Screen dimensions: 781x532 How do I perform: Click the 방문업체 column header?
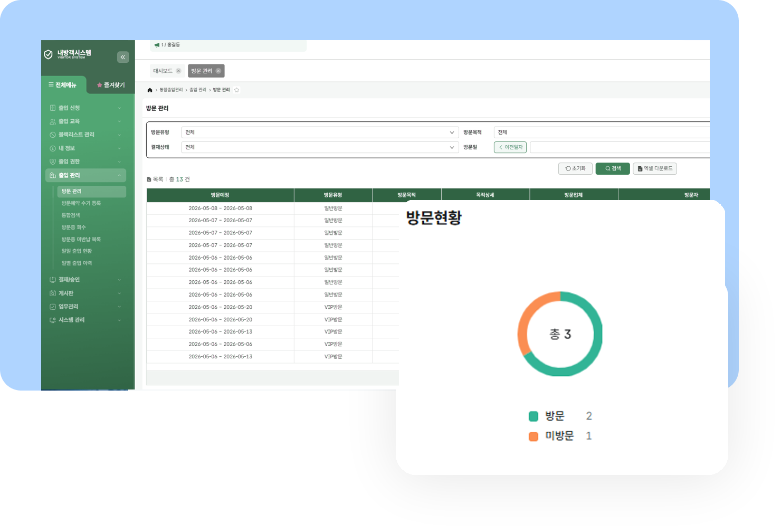click(574, 195)
